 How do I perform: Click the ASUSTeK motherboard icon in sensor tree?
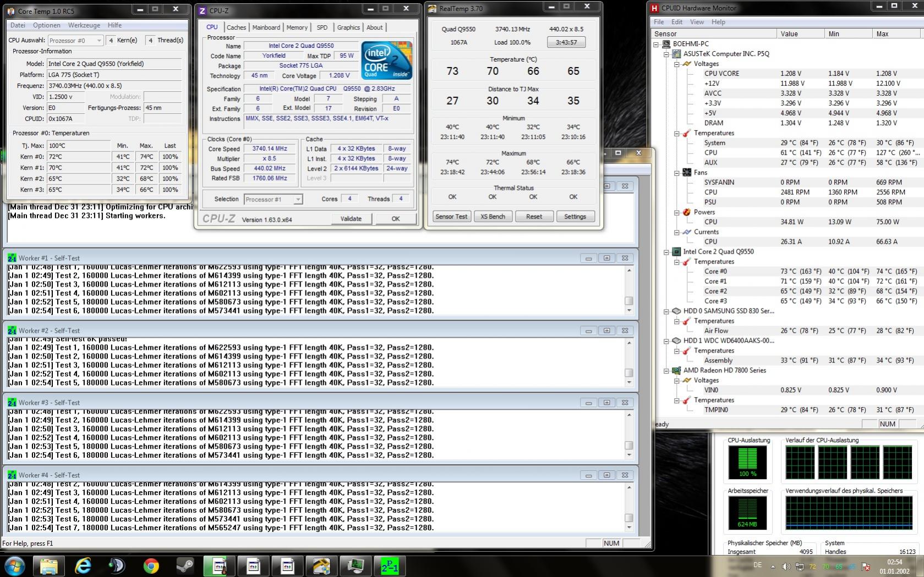676,54
